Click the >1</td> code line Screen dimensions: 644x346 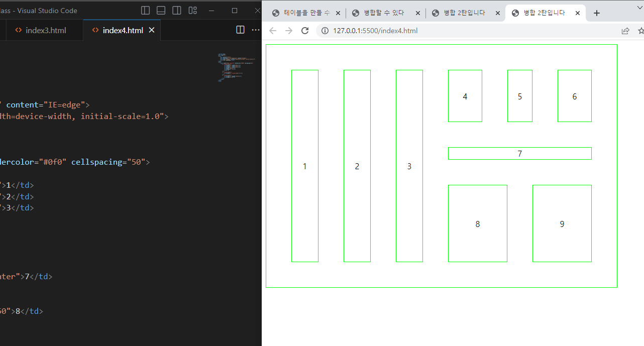[17, 185]
